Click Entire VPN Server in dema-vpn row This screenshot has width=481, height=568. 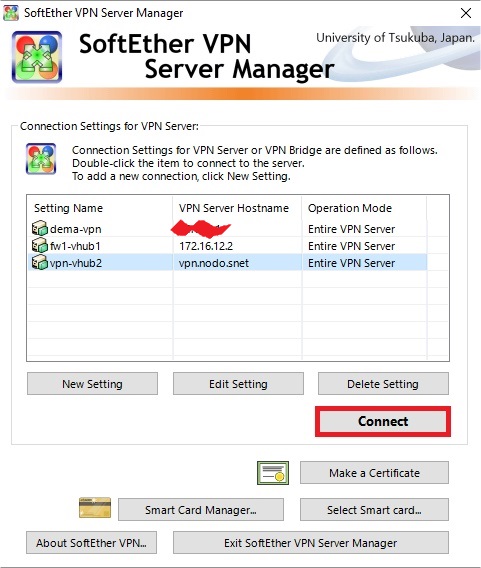coord(351,229)
